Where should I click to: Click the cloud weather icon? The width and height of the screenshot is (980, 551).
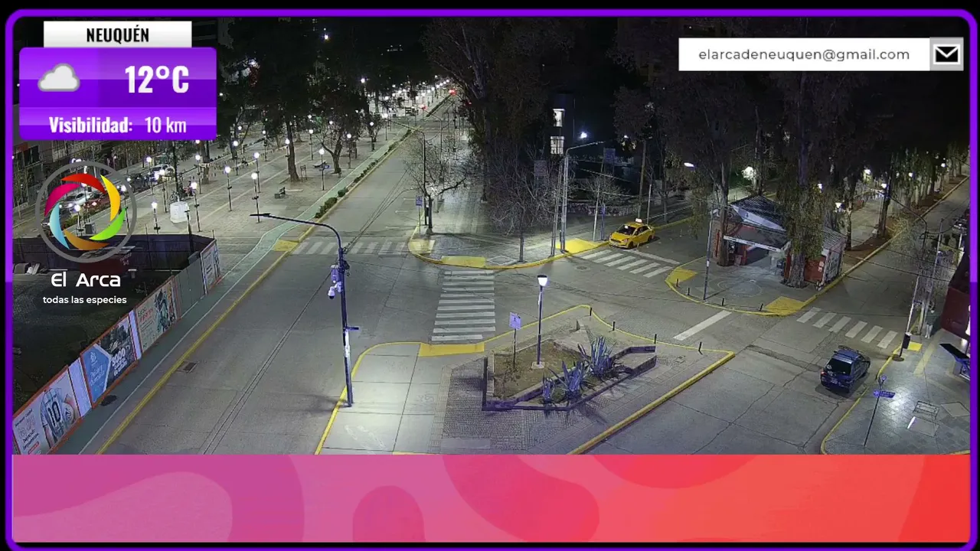(59, 78)
